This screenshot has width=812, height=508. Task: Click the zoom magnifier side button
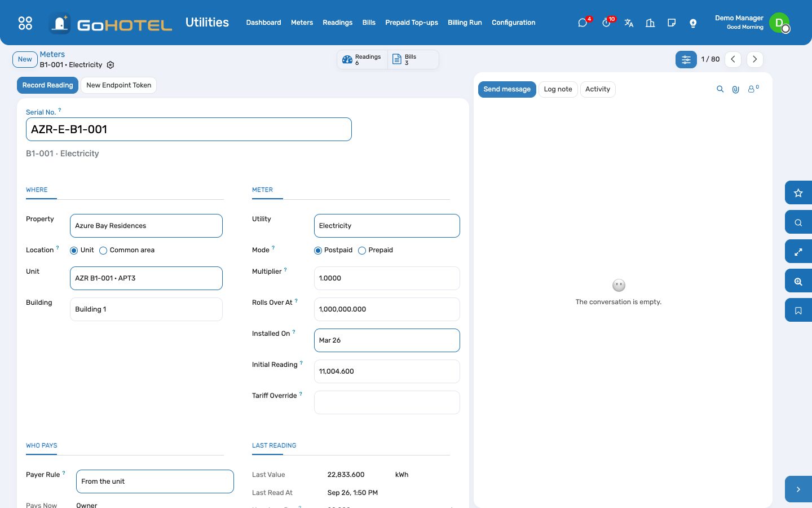798,281
